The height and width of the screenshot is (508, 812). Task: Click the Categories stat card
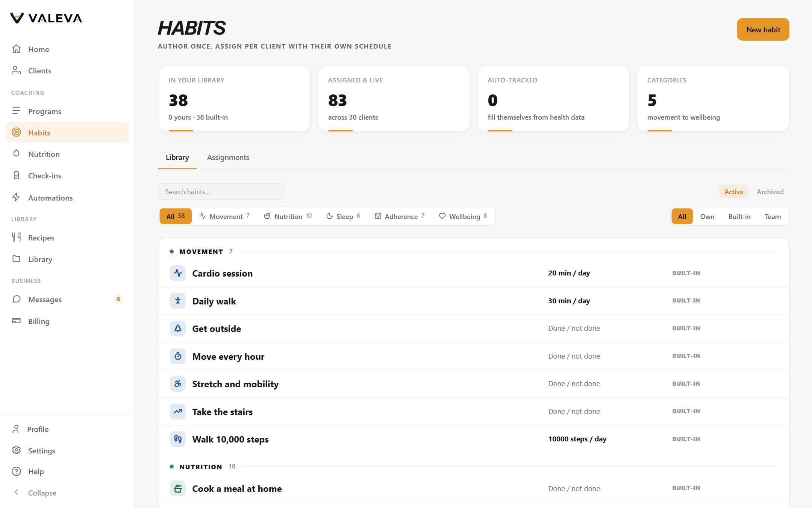click(x=713, y=99)
